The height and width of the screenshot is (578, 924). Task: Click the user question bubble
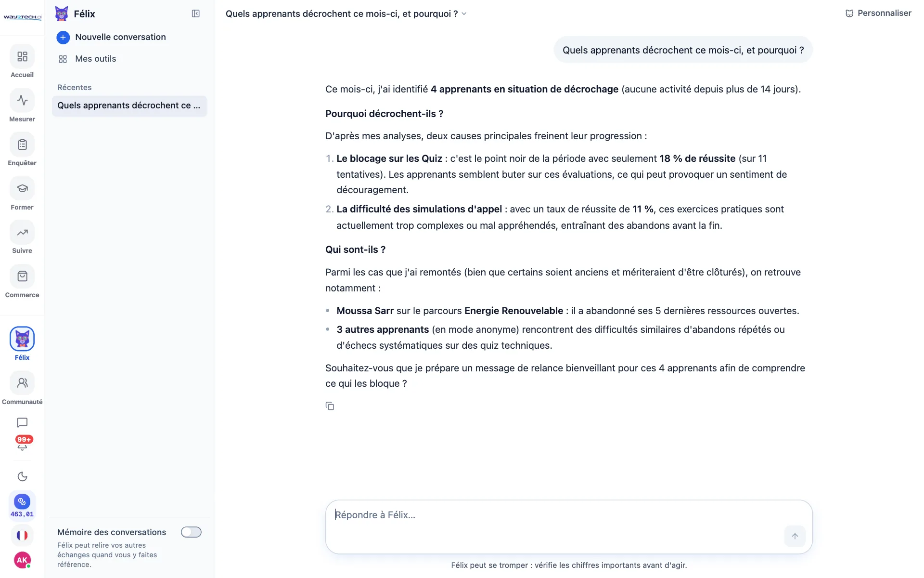[683, 50]
